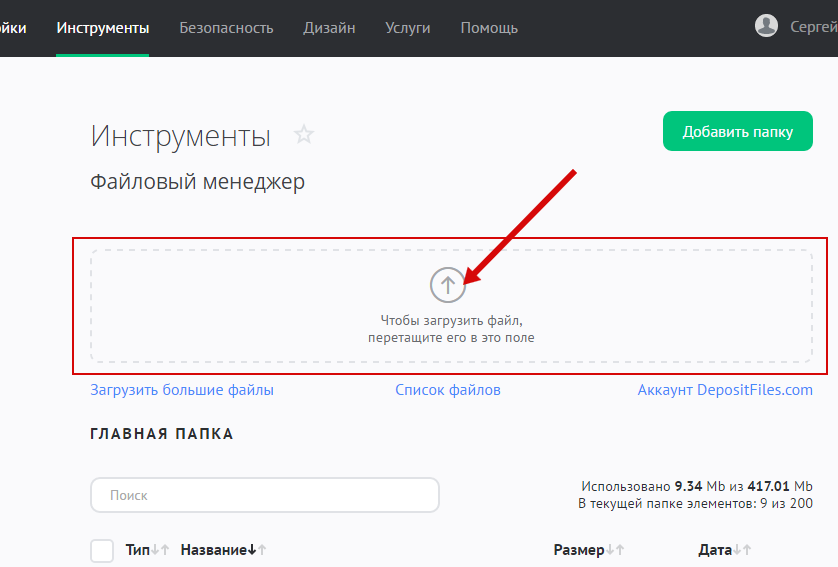
Task: Switch to the Безопасность menu
Action: coord(226,28)
